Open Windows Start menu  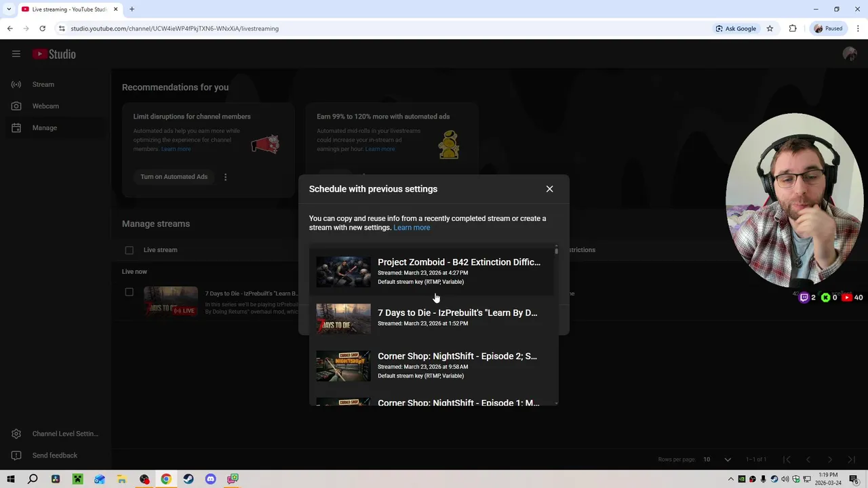pyautogui.click(x=11, y=479)
